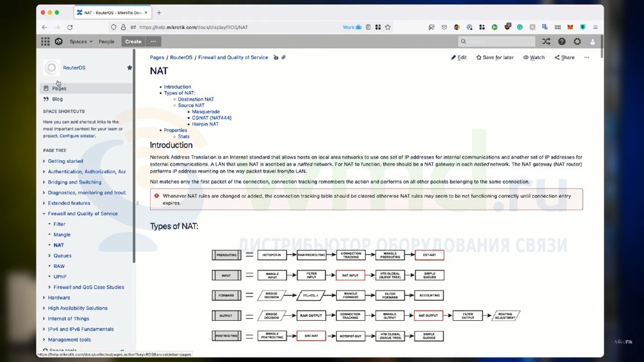Viewport: 644px width, 362px height.
Task: Open the RAW page in tree
Action: [x=59, y=266]
